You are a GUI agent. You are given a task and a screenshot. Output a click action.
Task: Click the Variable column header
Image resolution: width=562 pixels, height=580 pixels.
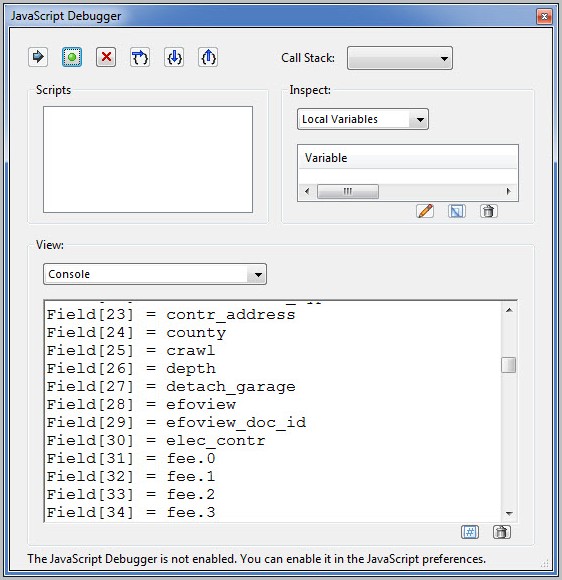pos(407,158)
